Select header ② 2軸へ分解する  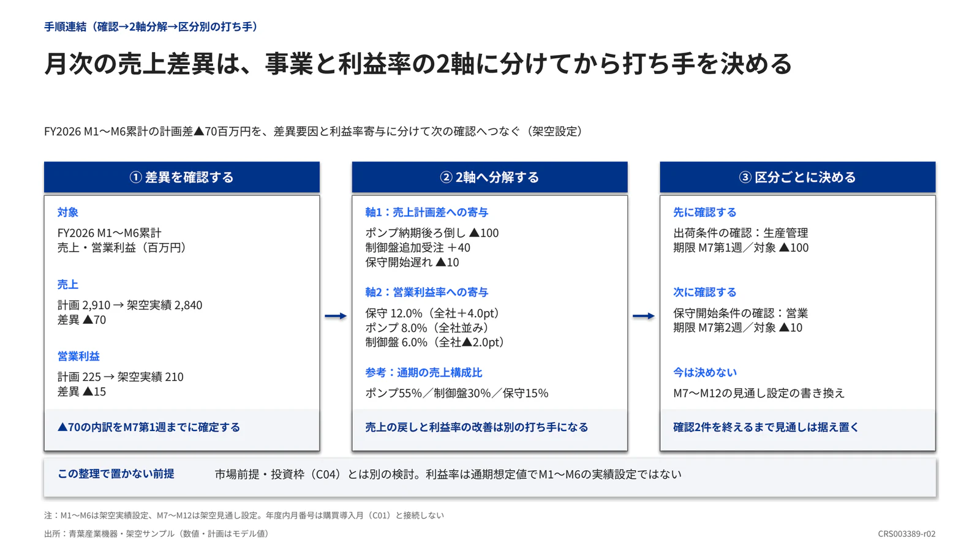click(x=489, y=178)
